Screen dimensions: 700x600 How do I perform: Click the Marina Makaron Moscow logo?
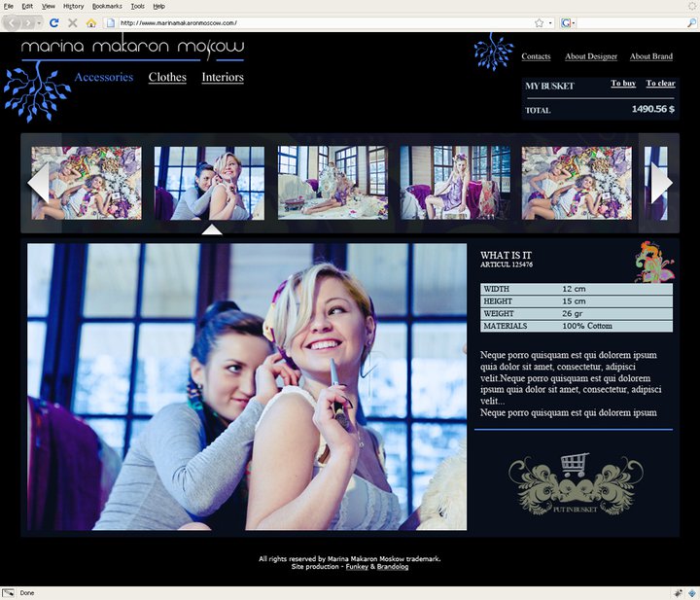(x=132, y=48)
